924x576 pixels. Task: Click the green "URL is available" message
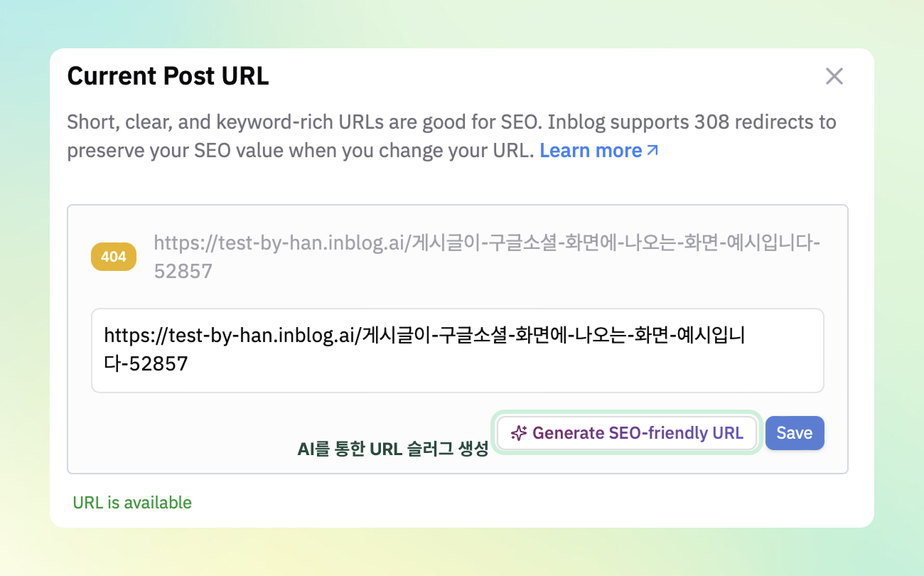(132, 503)
